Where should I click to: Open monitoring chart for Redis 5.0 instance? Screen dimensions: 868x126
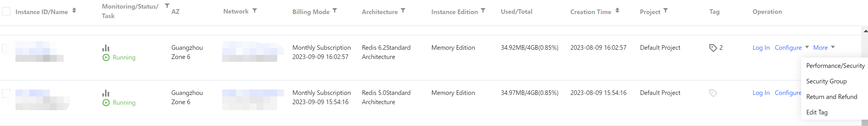(106, 93)
